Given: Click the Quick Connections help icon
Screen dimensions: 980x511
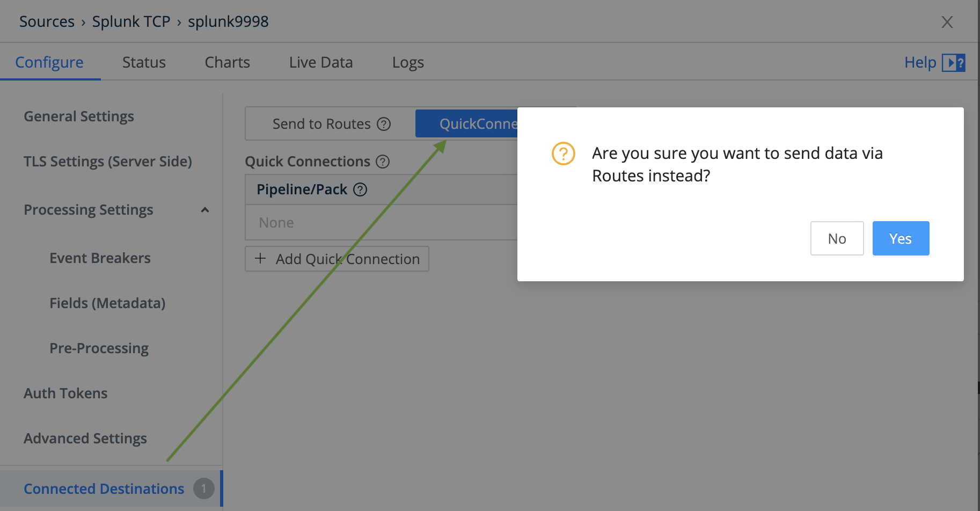Looking at the screenshot, I should [382, 161].
